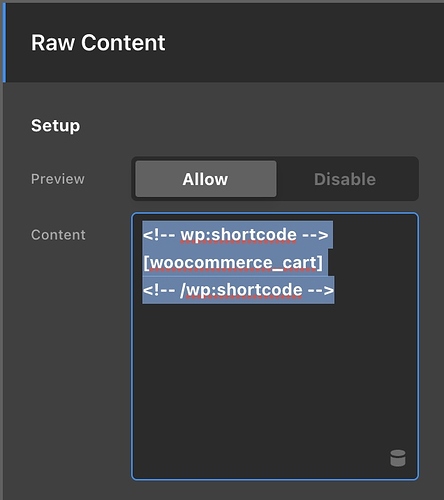Click the Preview field label

tap(58, 179)
